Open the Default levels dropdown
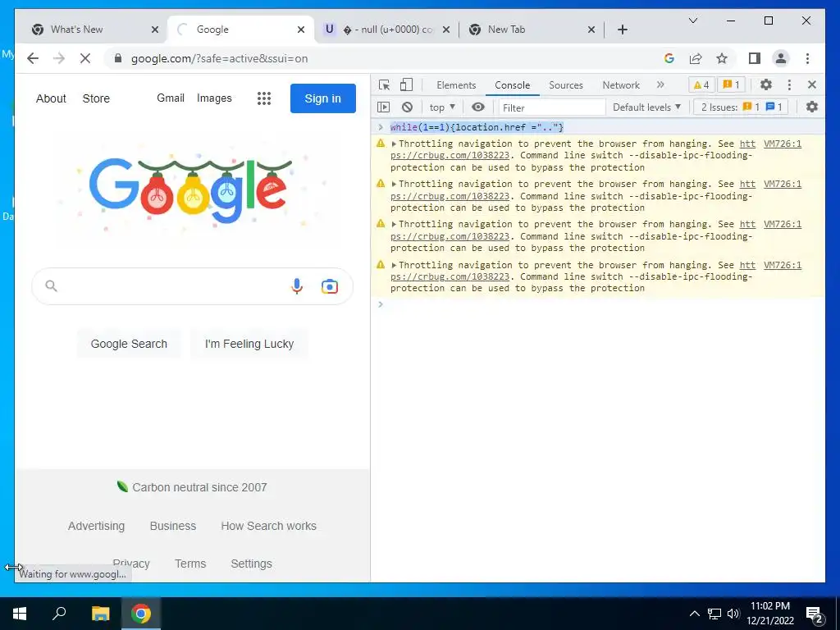The image size is (840, 630). click(x=646, y=107)
